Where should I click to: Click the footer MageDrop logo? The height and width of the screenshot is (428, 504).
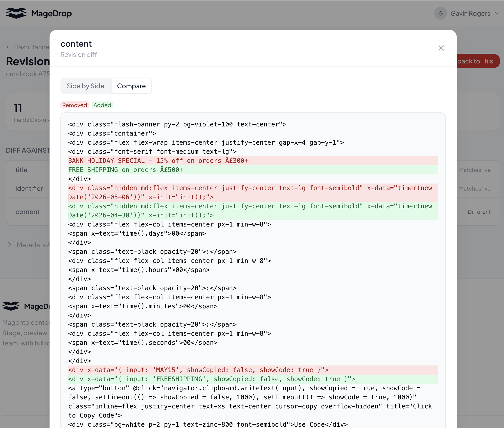pyautogui.click(x=26, y=306)
